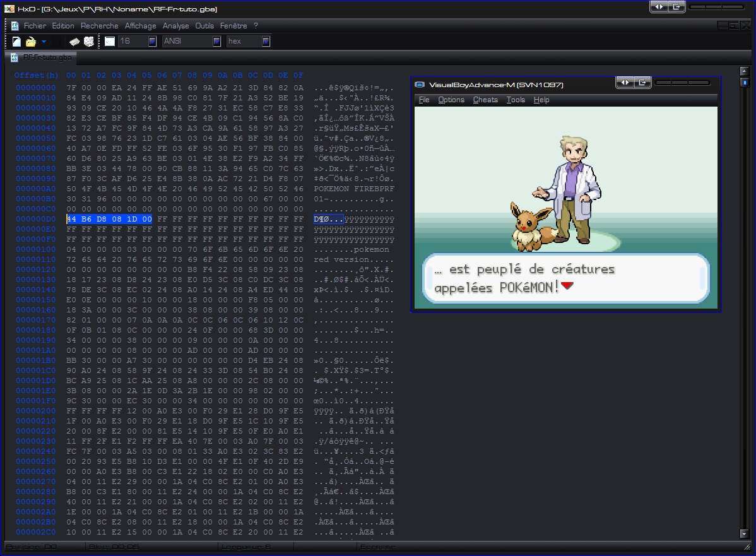This screenshot has height=556, width=756.
Task: Open VisualBoyAdvance Help menu
Action: pyautogui.click(x=541, y=100)
